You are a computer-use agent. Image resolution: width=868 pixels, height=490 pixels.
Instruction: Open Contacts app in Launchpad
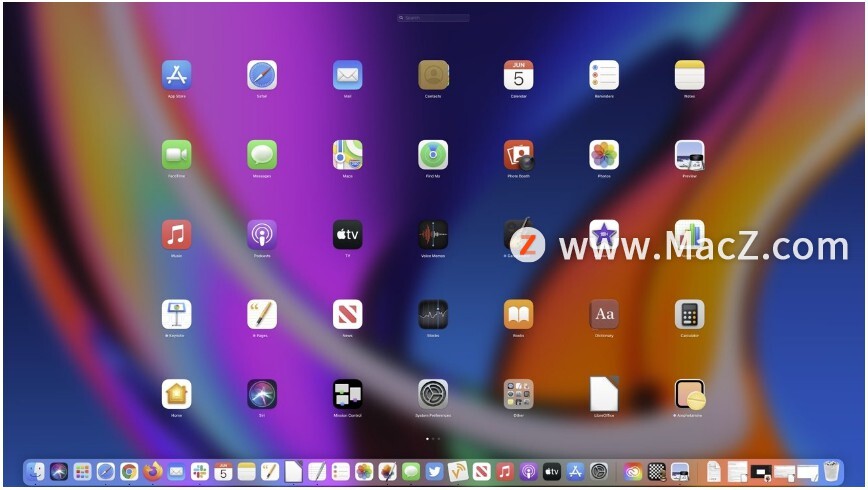(x=433, y=75)
